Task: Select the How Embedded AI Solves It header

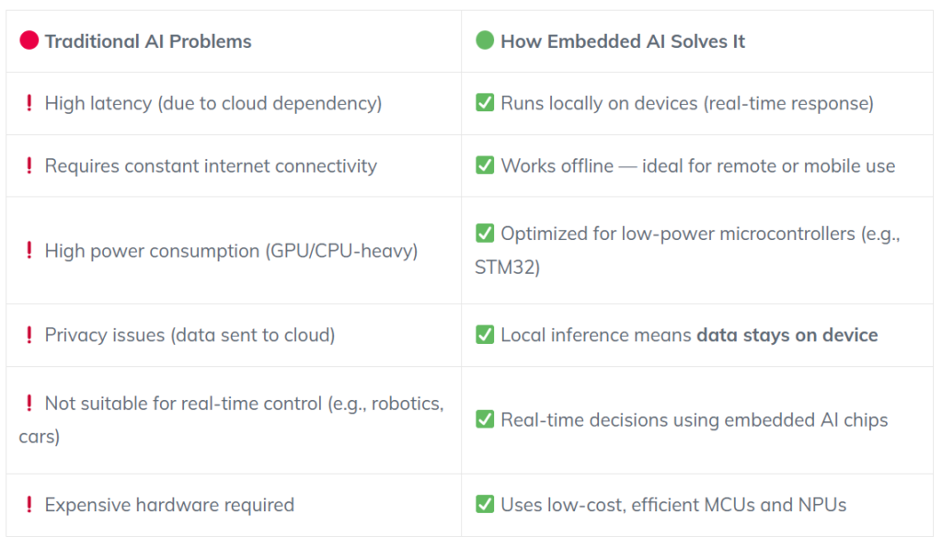Action: pyautogui.click(x=623, y=41)
